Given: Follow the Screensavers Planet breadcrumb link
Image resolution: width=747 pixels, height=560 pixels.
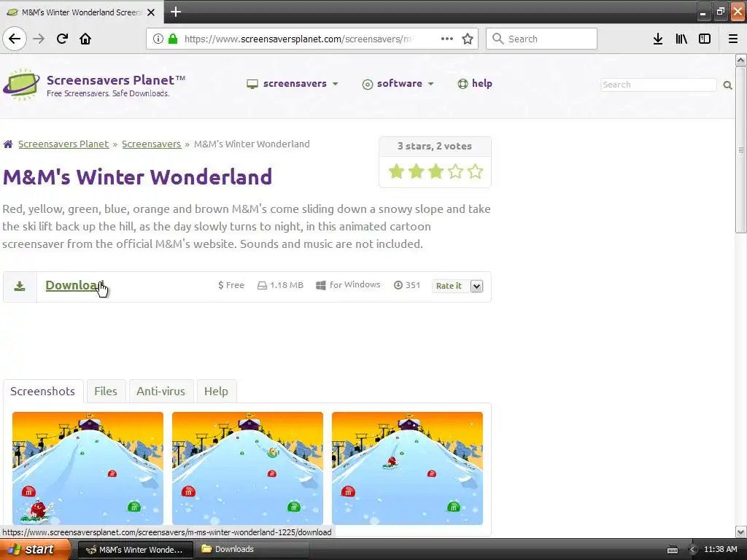Looking at the screenshot, I should [63, 144].
